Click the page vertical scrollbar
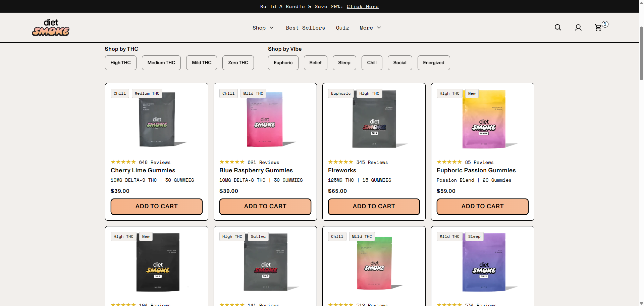The height and width of the screenshot is (306, 644). tap(641, 54)
